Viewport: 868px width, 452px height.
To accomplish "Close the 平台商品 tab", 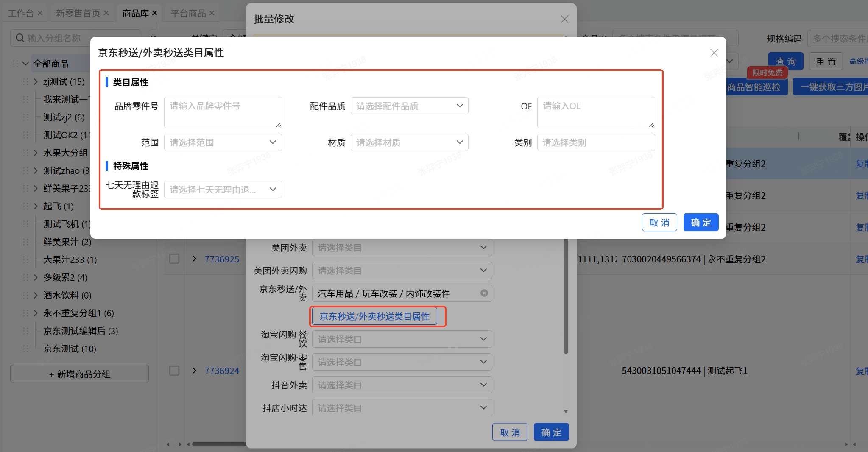I will (x=212, y=13).
